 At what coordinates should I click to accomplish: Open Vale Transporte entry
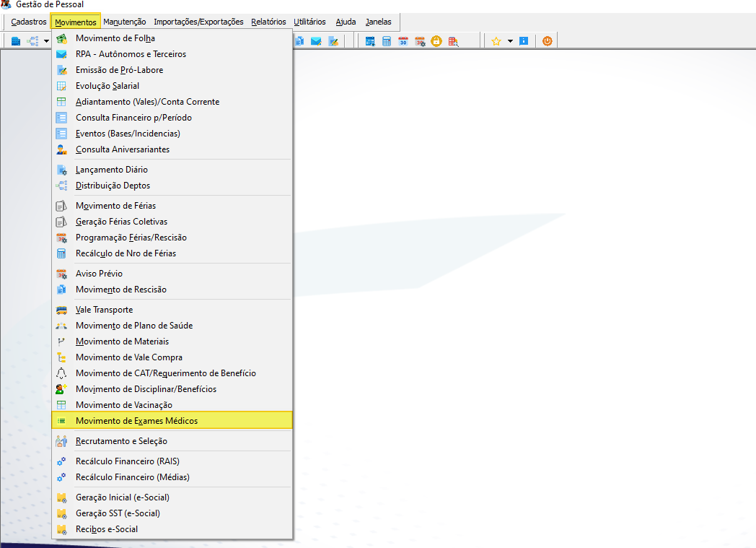[172, 310]
